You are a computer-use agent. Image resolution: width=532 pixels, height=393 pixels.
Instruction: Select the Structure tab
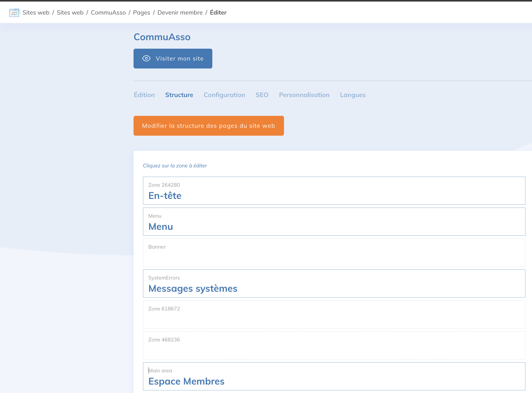point(179,95)
